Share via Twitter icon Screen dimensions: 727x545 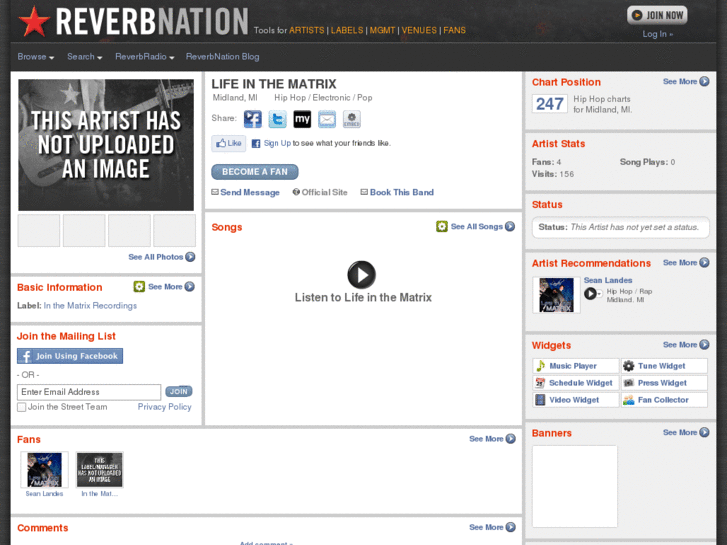[x=277, y=119]
